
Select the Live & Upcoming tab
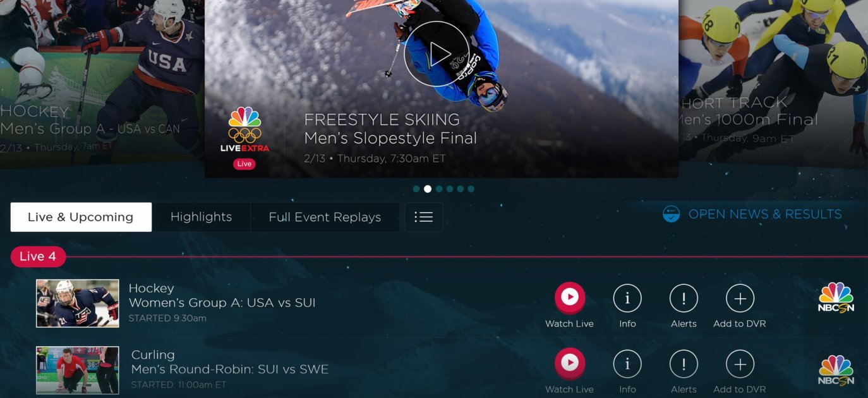[81, 217]
